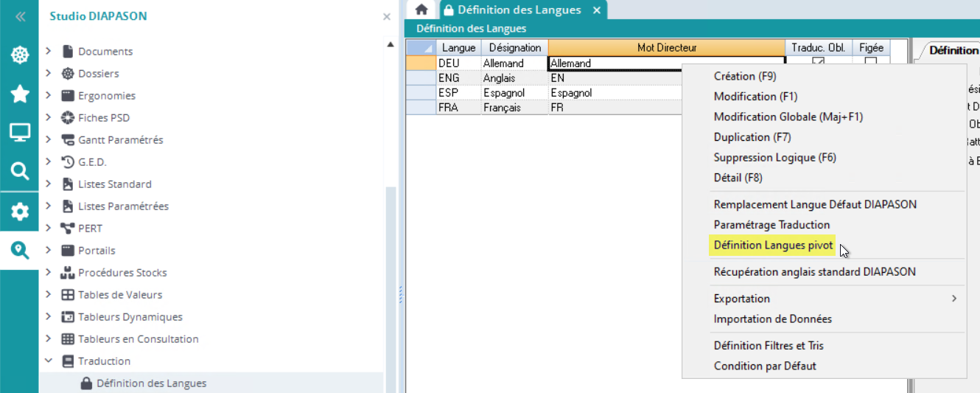Screen dimensions: 980x393
Task: Collapse the Traduction tree node
Action: 49,361
